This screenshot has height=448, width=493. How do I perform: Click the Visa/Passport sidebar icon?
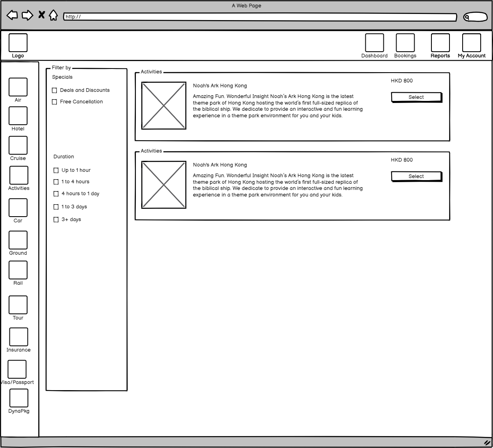(17, 369)
